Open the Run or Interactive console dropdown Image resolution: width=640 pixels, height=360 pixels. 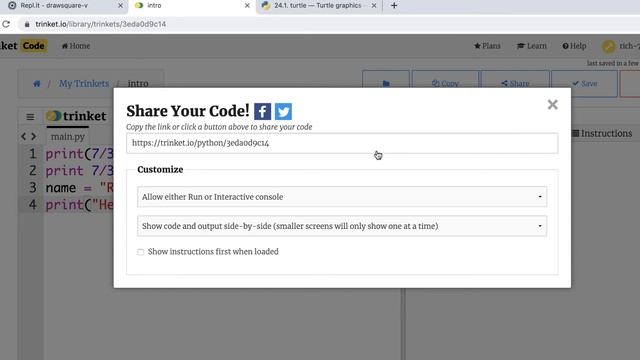pyautogui.click(x=342, y=197)
